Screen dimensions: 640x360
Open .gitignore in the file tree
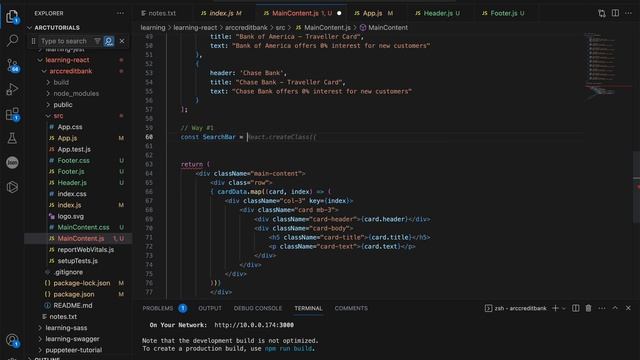coord(68,272)
